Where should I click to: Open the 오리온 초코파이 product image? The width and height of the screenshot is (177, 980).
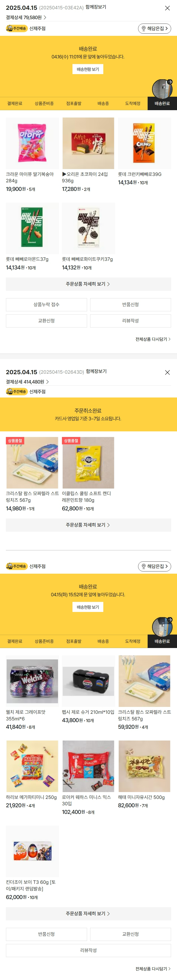coord(88,143)
